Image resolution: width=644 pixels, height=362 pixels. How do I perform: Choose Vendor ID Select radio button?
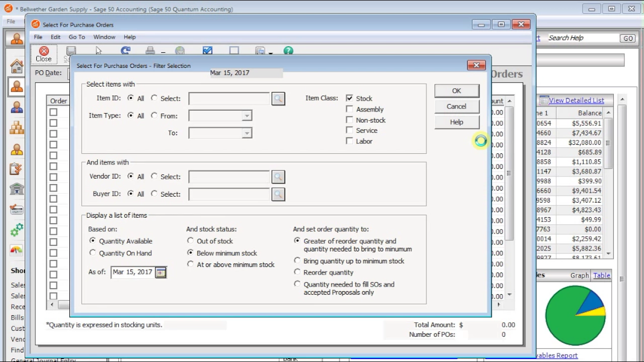click(x=154, y=176)
